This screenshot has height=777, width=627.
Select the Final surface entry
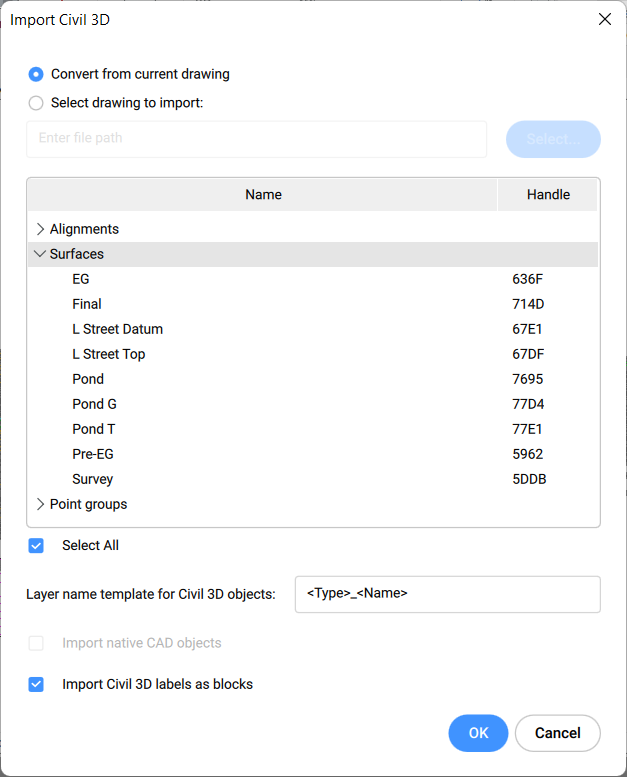(x=87, y=304)
